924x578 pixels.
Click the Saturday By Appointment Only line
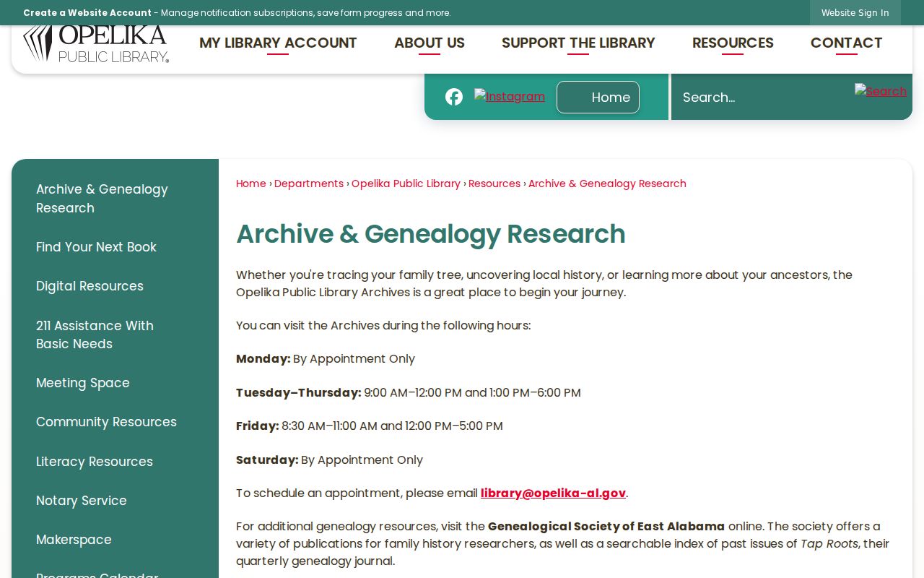330,460
